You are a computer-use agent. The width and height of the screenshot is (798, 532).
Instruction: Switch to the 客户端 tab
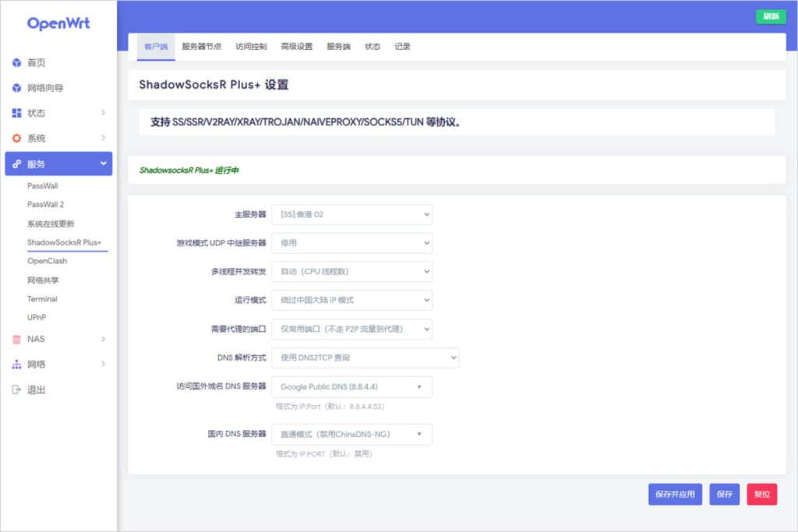[x=156, y=47]
